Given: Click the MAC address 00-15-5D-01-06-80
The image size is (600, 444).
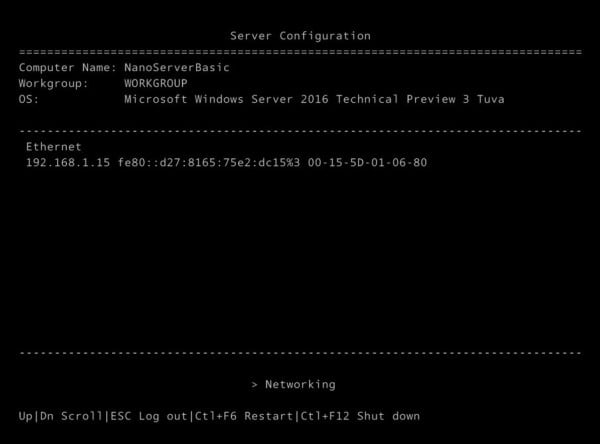Looking at the screenshot, I should coord(367,162).
